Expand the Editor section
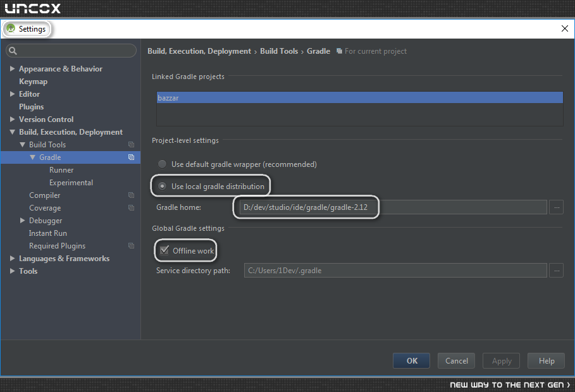This screenshot has height=392, width=575. point(12,94)
